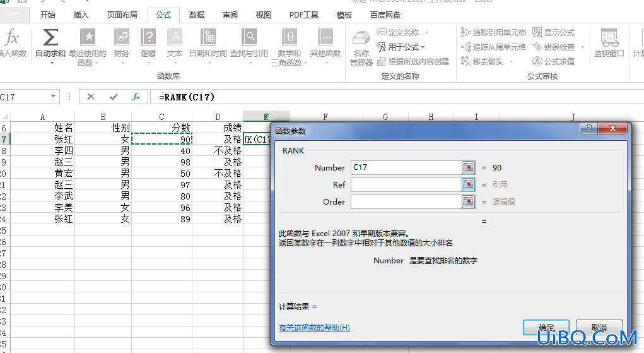644x353 pixels.
Task: Click the fx icon beside formula bar
Action: click(x=136, y=97)
